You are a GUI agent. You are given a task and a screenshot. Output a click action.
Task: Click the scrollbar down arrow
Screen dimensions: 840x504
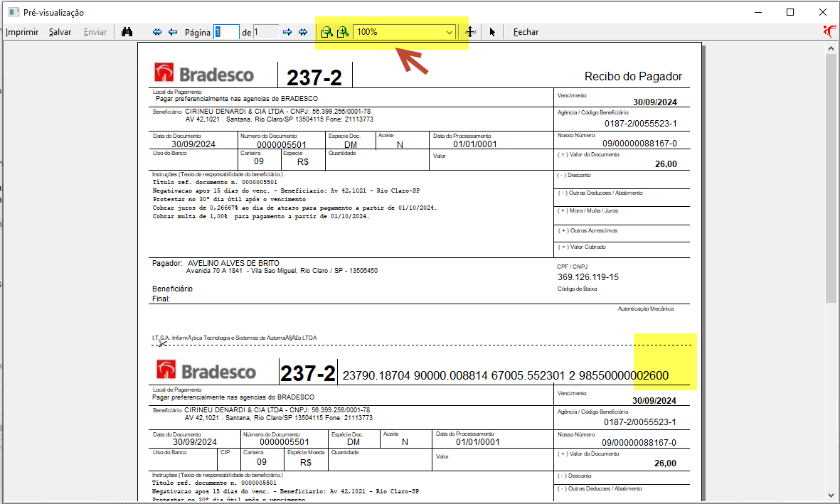[831, 495]
